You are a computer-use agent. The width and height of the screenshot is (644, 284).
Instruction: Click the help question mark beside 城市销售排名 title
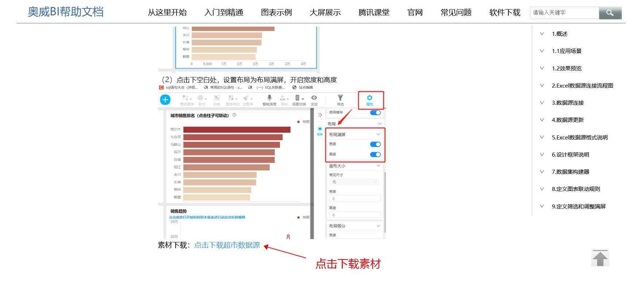pos(234,115)
